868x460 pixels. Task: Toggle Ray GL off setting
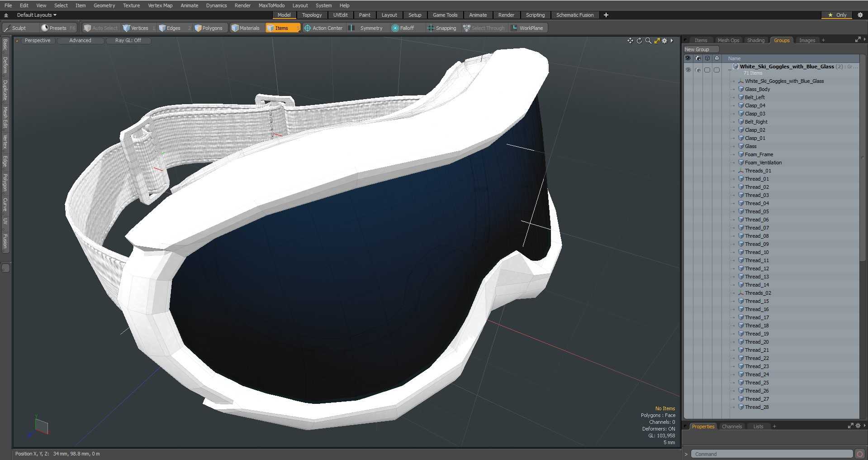[x=128, y=41]
